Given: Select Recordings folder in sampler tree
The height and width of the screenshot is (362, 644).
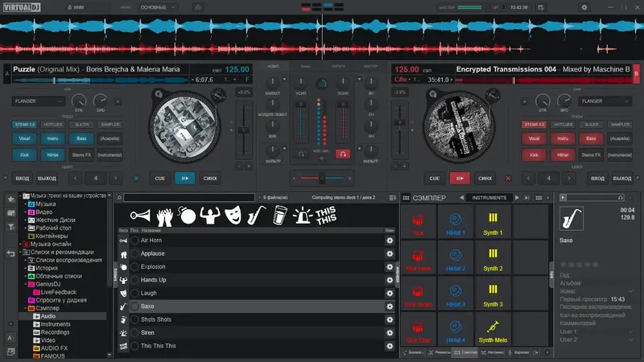Looking at the screenshot, I should coord(55,332).
